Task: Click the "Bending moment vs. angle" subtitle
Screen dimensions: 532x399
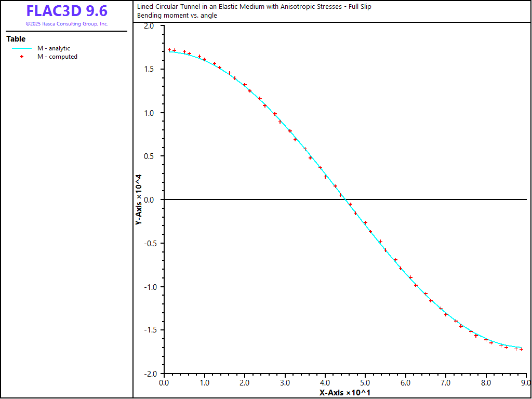Action: (177, 16)
